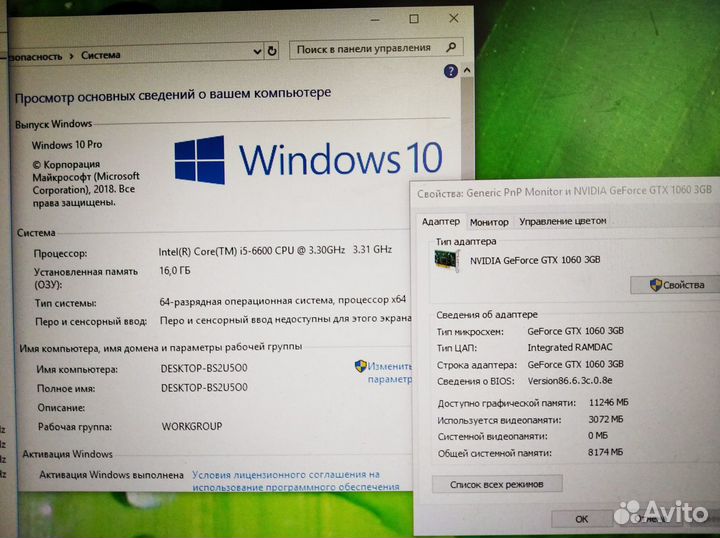Image resolution: width=720 pixels, height=538 pixels.
Task: Click the 16,0 ГБ installed memory value
Action: tap(174, 271)
